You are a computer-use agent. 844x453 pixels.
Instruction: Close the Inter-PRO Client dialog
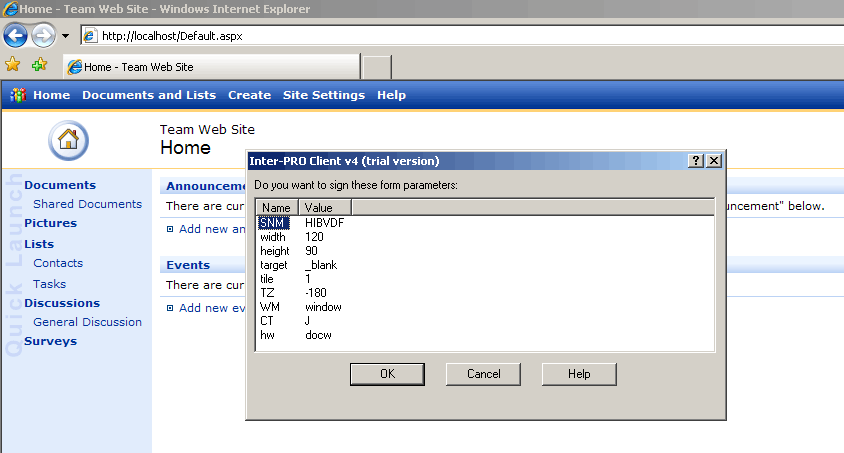coord(714,160)
